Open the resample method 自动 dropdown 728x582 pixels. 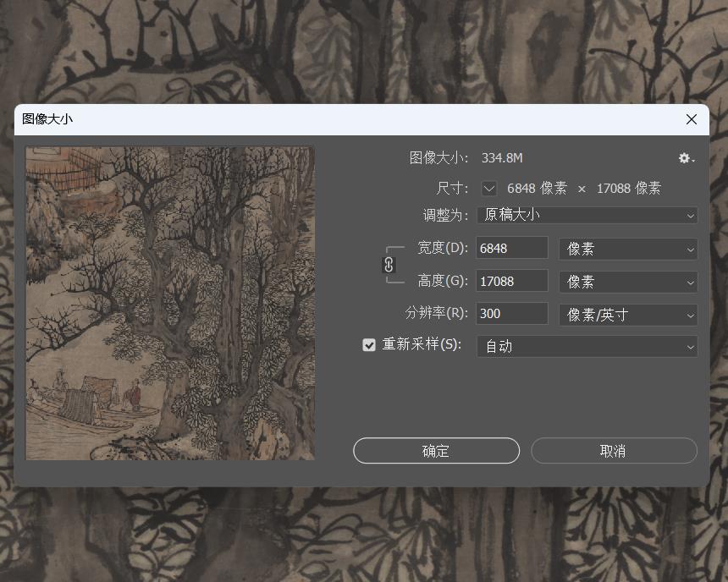point(587,347)
